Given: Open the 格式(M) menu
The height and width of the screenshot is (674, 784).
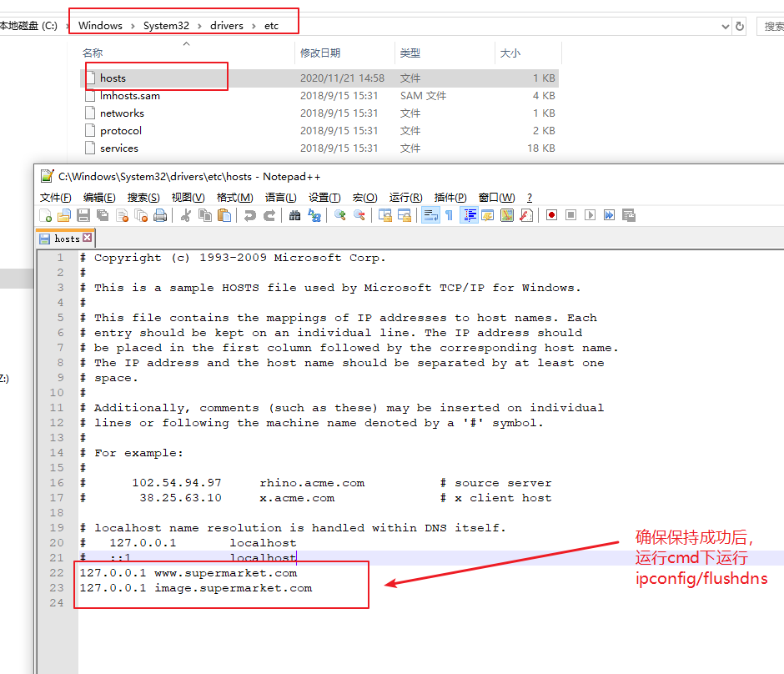Looking at the screenshot, I should click(x=234, y=198).
